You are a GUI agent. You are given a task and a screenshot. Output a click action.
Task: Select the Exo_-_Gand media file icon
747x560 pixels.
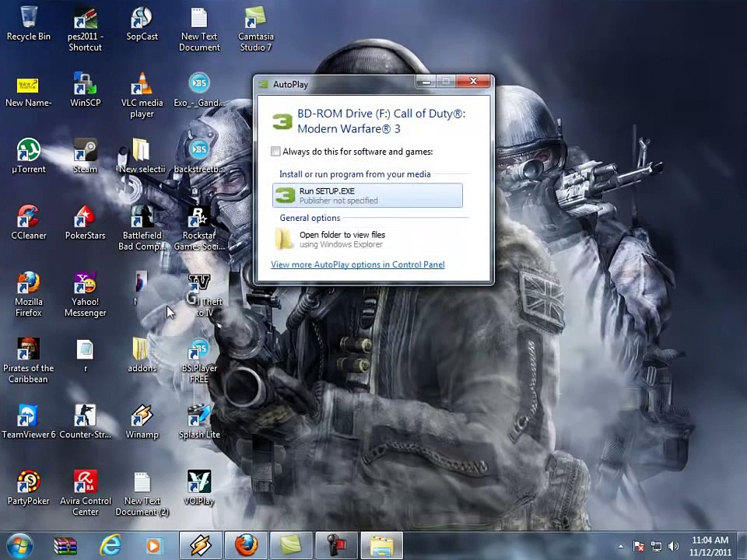(x=199, y=89)
